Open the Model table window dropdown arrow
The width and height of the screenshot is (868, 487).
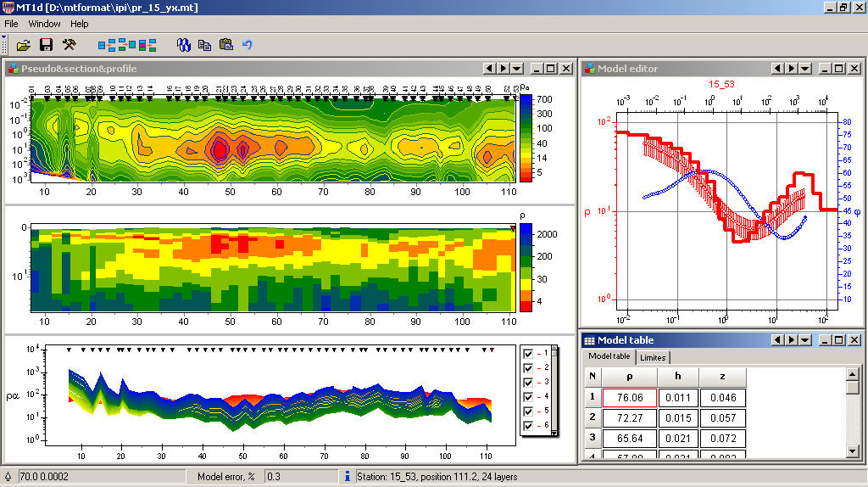coord(804,340)
